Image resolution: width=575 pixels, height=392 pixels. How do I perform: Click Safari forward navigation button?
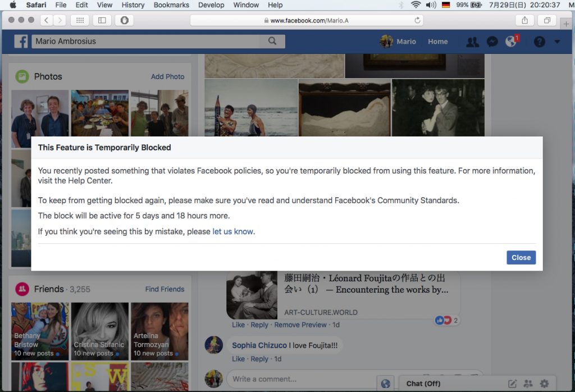tap(60, 20)
